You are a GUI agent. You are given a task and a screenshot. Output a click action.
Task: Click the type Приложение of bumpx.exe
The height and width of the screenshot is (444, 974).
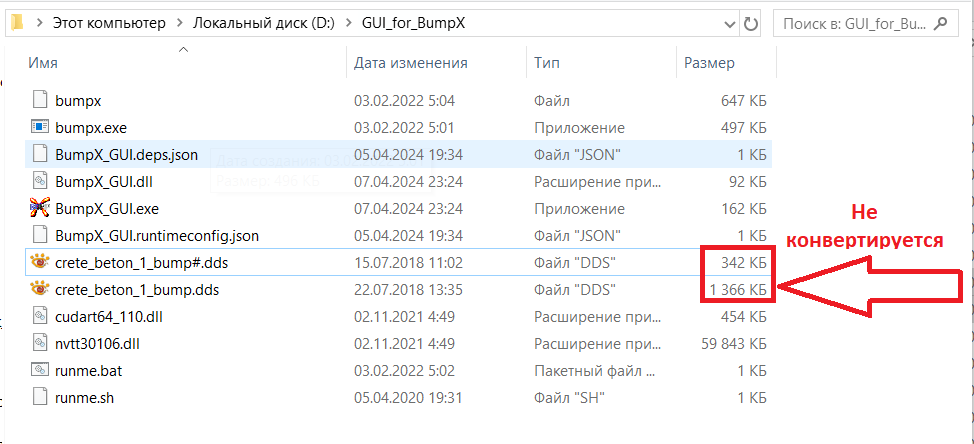pos(579,127)
